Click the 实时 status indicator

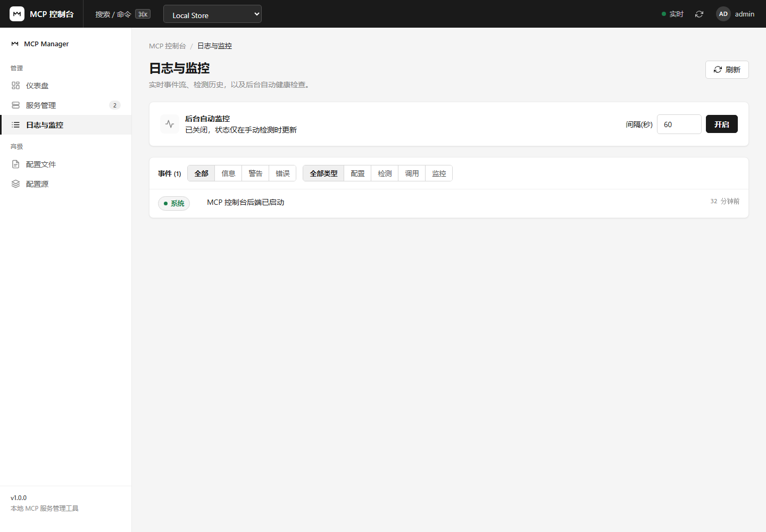click(x=672, y=14)
